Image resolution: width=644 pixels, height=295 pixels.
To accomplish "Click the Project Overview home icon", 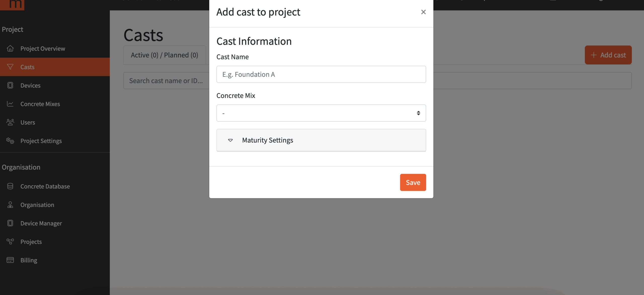I will click(10, 48).
